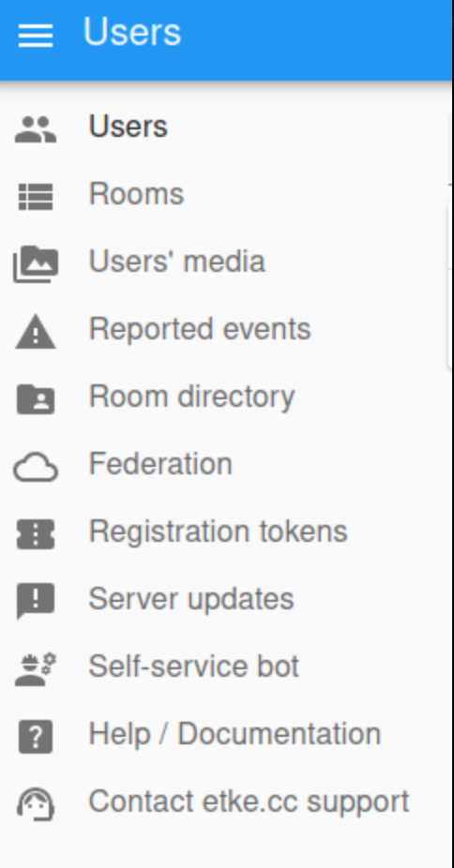The height and width of the screenshot is (868, 454).
Task: Click the Registration tokens ticket icon
Action: [x=36, y=534]
